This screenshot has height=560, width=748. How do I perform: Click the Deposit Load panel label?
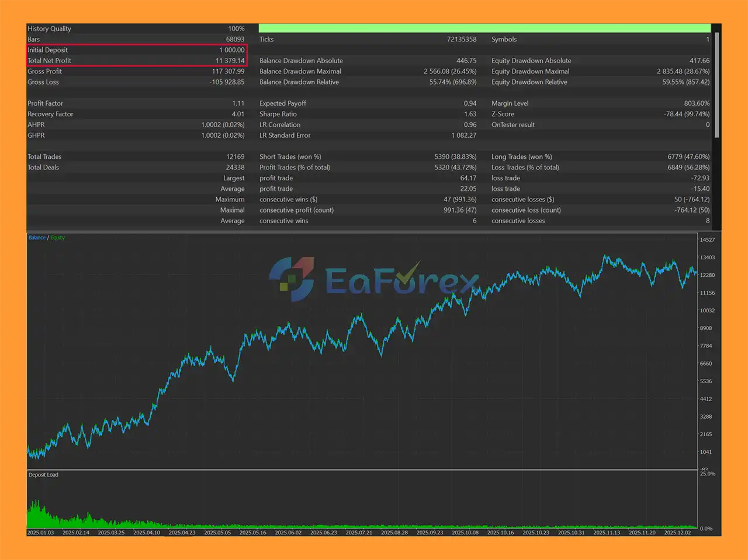[43, 475]
